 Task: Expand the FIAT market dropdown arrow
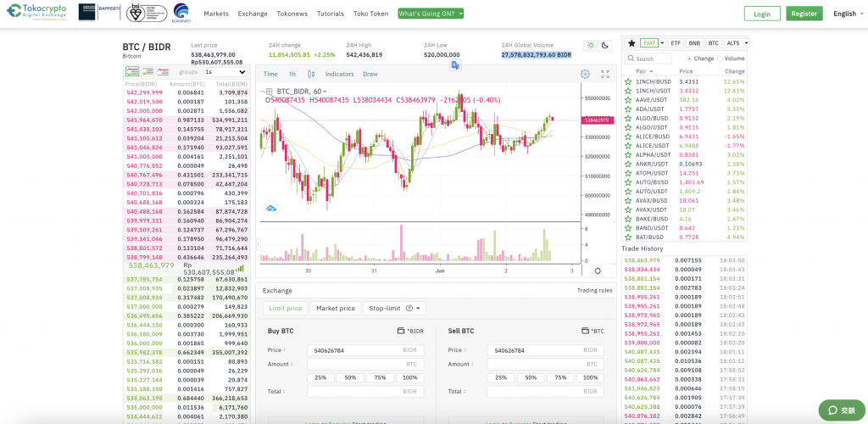coord(663,43)
